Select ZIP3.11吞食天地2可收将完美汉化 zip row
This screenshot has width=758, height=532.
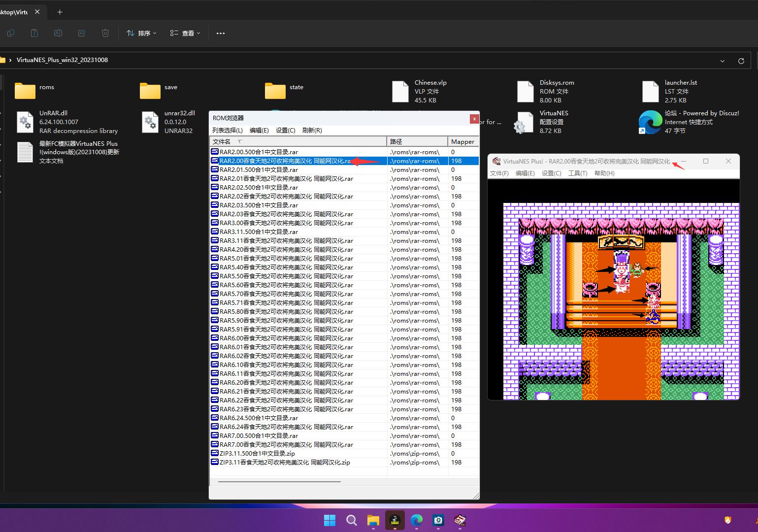344,463
